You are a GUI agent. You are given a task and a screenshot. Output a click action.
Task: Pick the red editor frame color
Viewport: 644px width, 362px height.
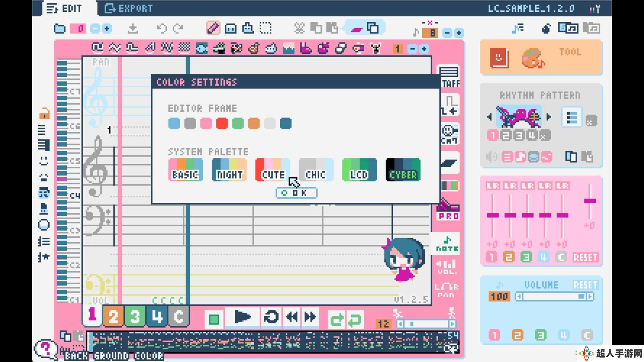tap(222, 123)
